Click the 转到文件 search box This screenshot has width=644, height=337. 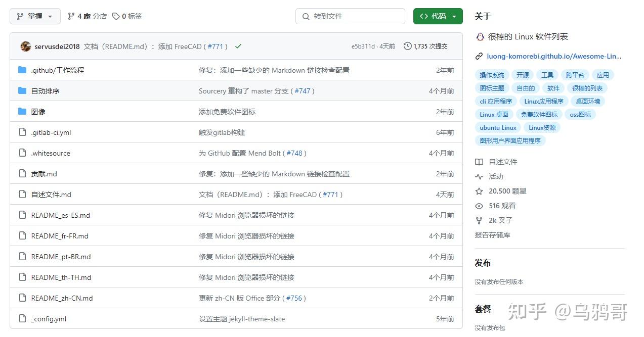click(350, 16)
